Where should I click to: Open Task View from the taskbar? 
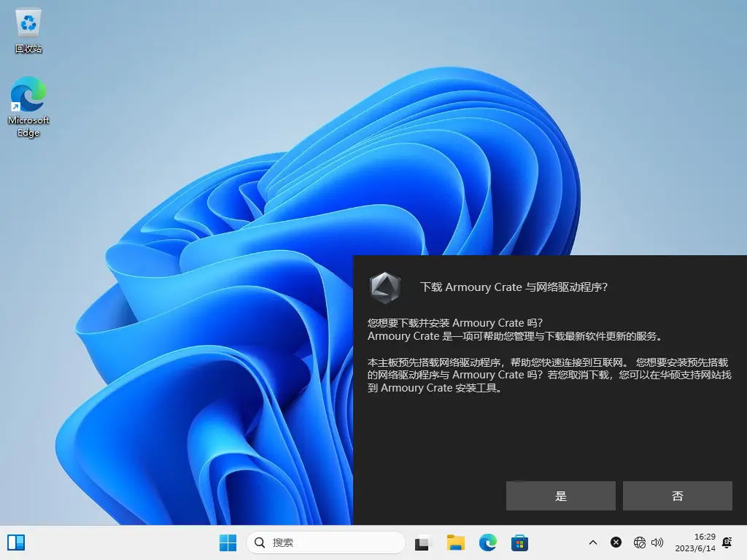click(422, 542)
